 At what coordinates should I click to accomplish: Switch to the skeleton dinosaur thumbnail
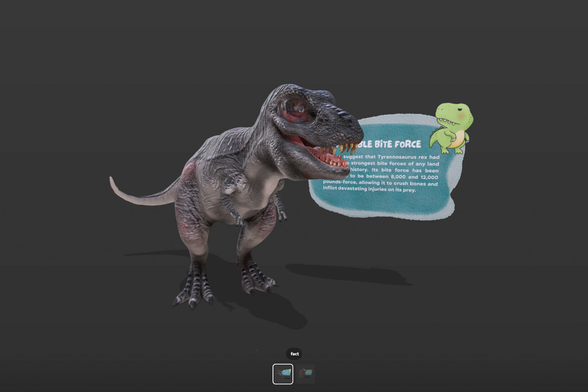(305, 374)
